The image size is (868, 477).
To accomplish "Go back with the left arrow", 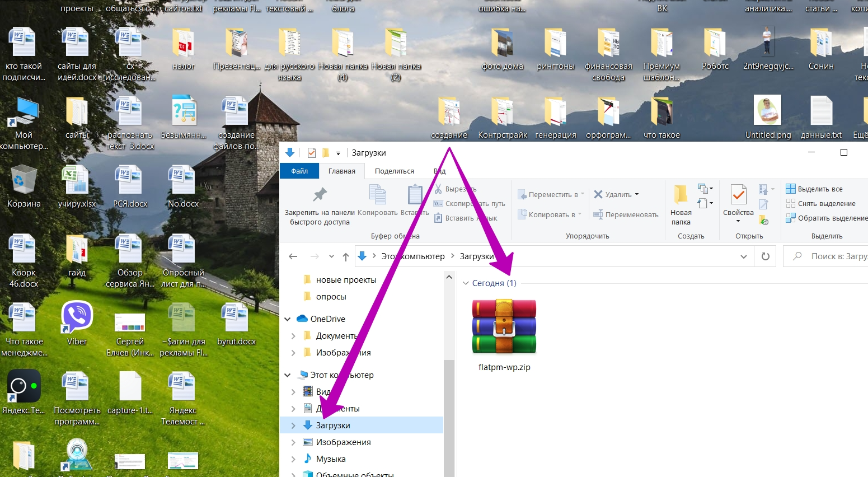I will 293,256.
